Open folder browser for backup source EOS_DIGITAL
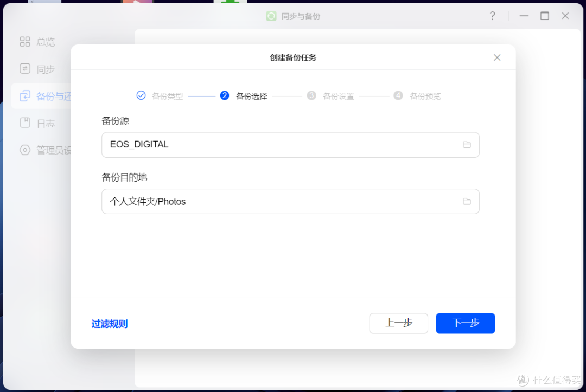Screen dimensions: 586x392 pyautogui.click(x=467, y=144)
